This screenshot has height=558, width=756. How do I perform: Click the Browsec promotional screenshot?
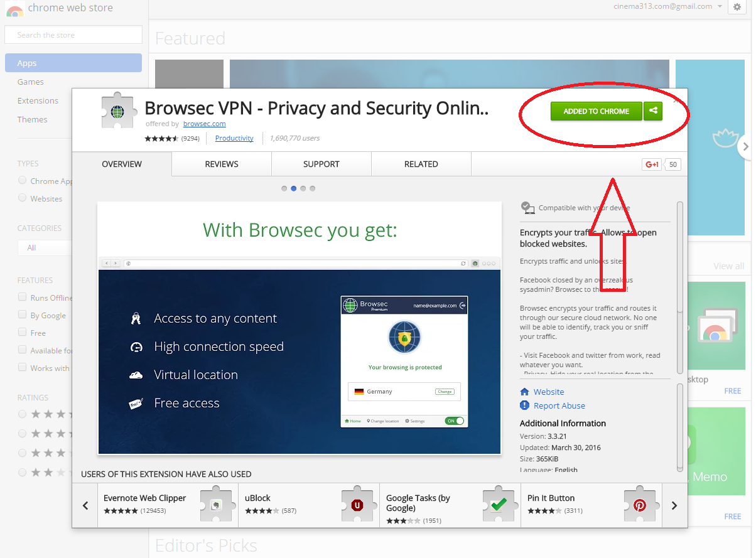click(x=300, y=328)
